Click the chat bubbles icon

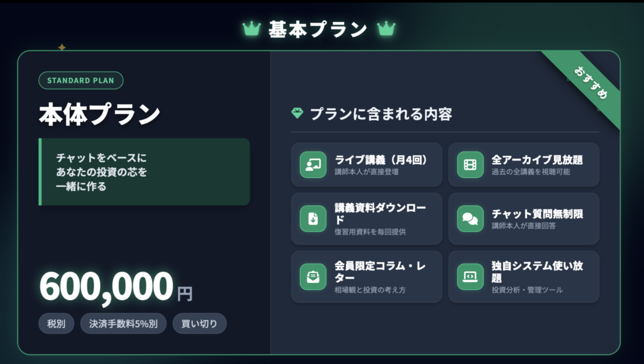[470, 219]
